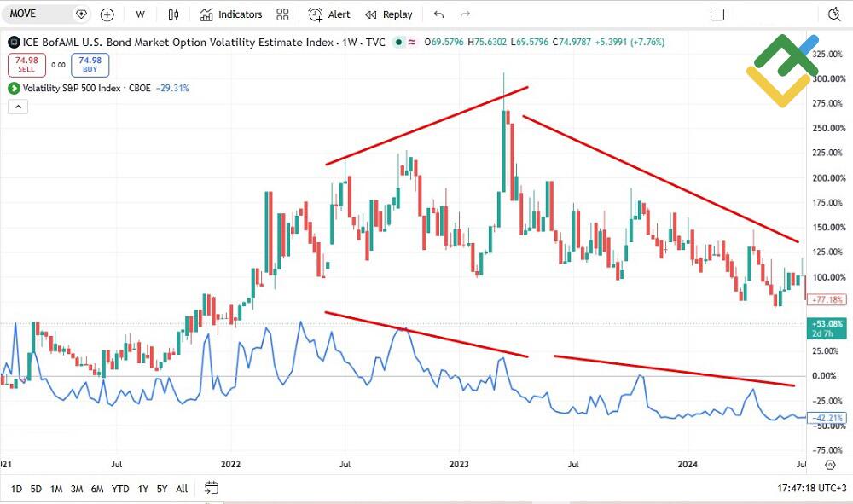Click the O69.5796 open value
Viewport: 853px width, 504px height.
444,42
